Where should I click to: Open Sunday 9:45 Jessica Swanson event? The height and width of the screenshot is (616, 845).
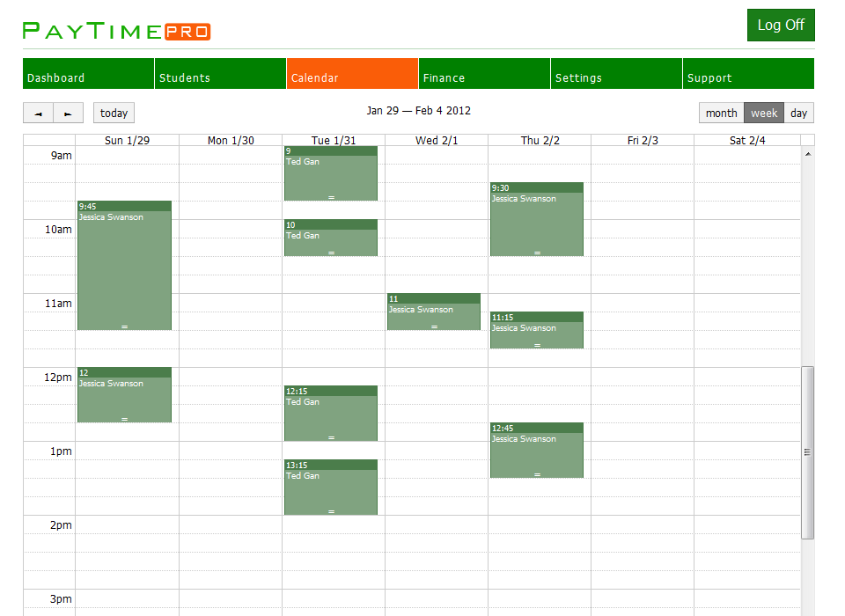124,265
